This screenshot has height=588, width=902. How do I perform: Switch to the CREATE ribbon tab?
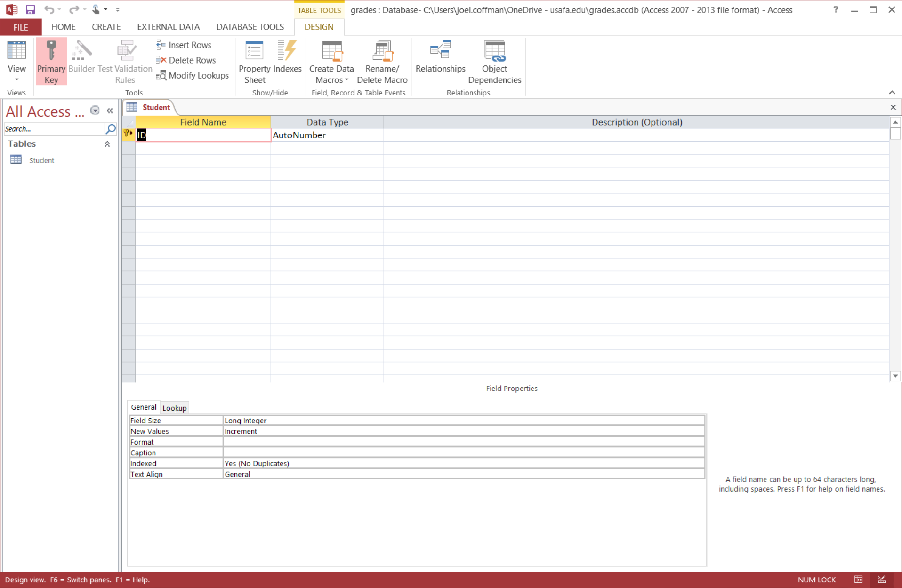click(106, 27)
